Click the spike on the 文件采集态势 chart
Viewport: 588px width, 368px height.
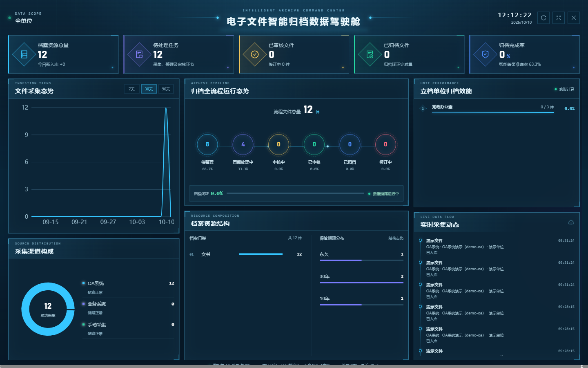(x=166, y=162)
